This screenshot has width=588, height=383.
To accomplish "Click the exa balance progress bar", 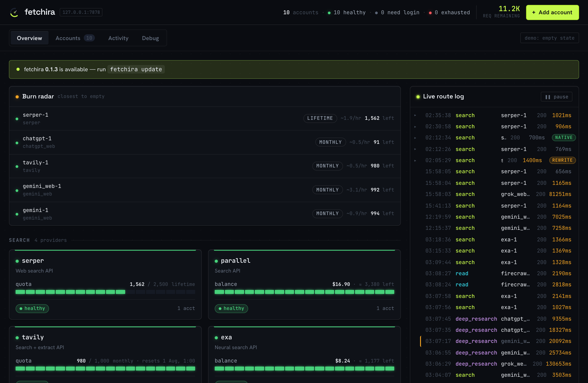I will coord(304,369).
